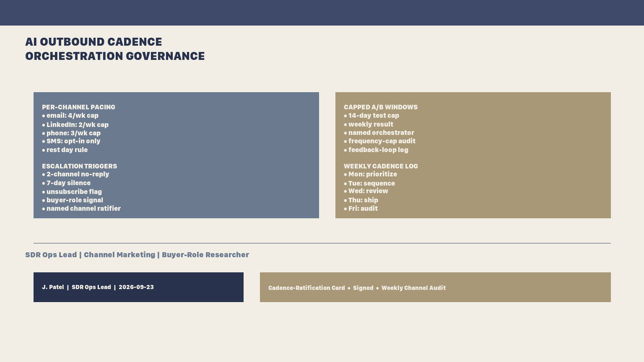Click the 'Fri: audit' bullet

(361, 209)
